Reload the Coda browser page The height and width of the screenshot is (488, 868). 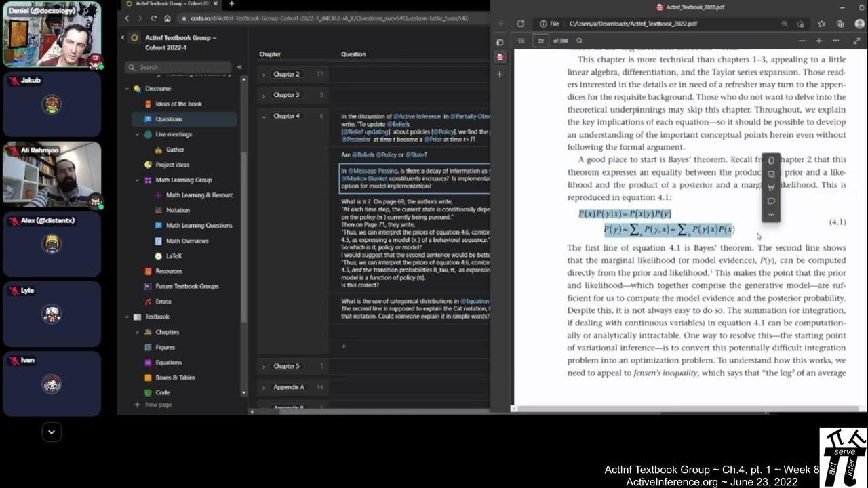coord(153,18)
